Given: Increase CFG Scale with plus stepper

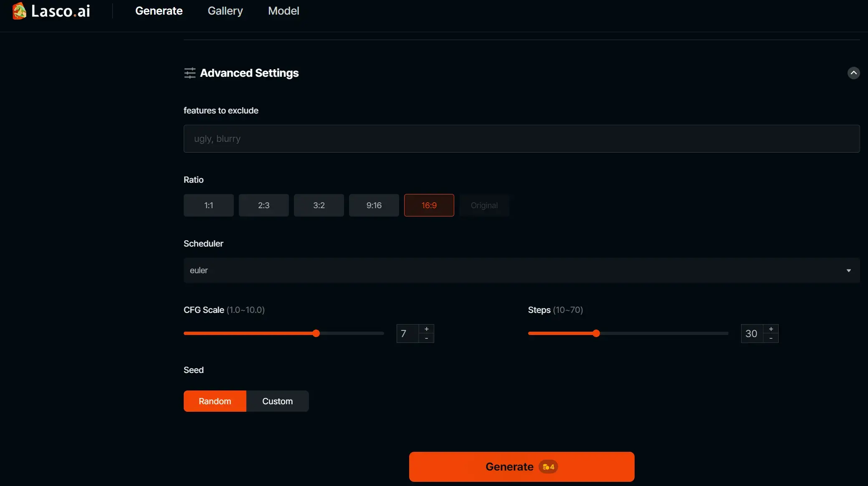Looking at the screenshot, I should click(426, 329).
